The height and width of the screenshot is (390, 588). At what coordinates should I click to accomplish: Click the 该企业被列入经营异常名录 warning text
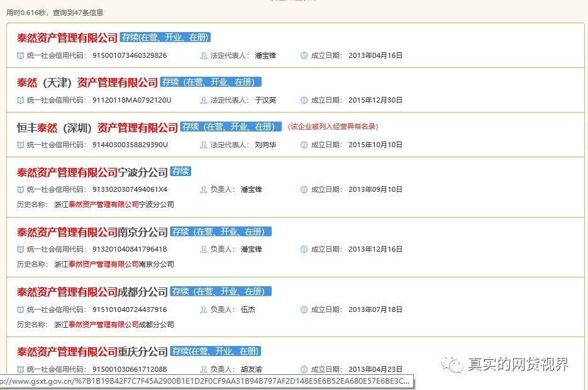click(x=333, y=126)
